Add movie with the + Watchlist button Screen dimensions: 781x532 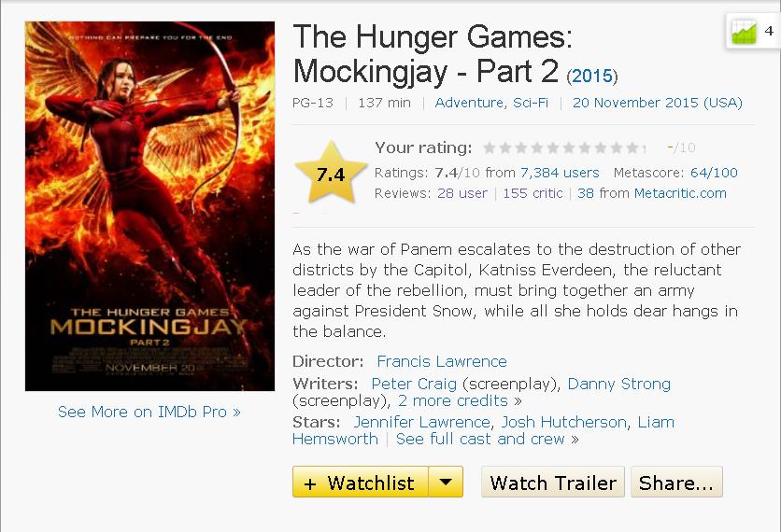point(360,482)
